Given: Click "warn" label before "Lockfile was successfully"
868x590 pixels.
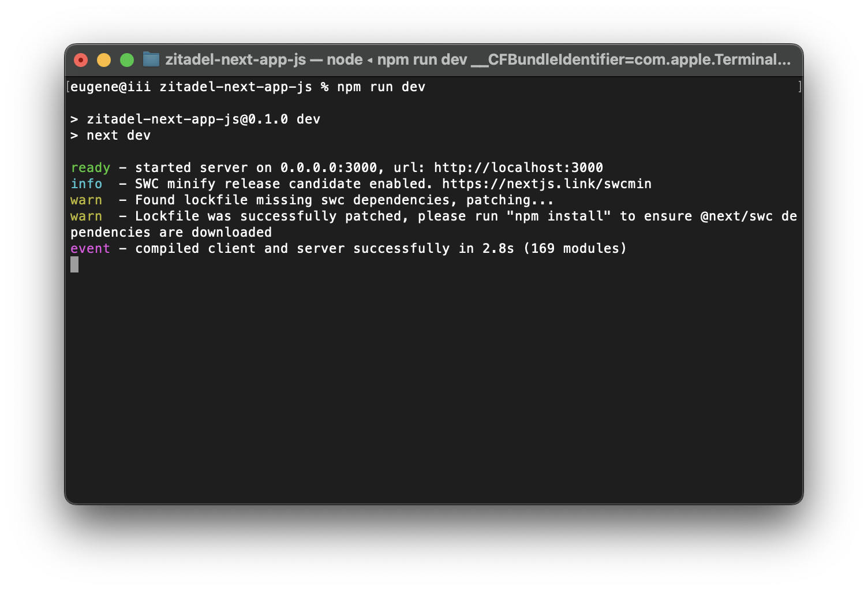Looking at the screenshot, I should (x=86, y=216).
